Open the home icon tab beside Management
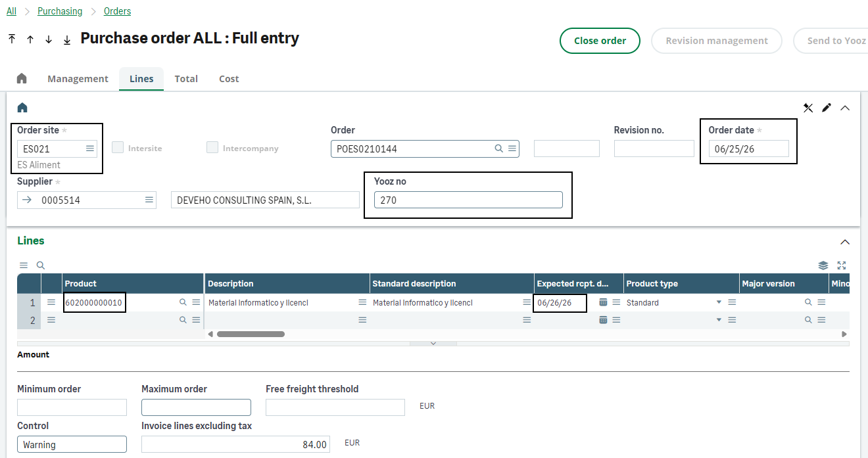The width and height of the screenshot is (868, 458). click(x=22, y=78)
